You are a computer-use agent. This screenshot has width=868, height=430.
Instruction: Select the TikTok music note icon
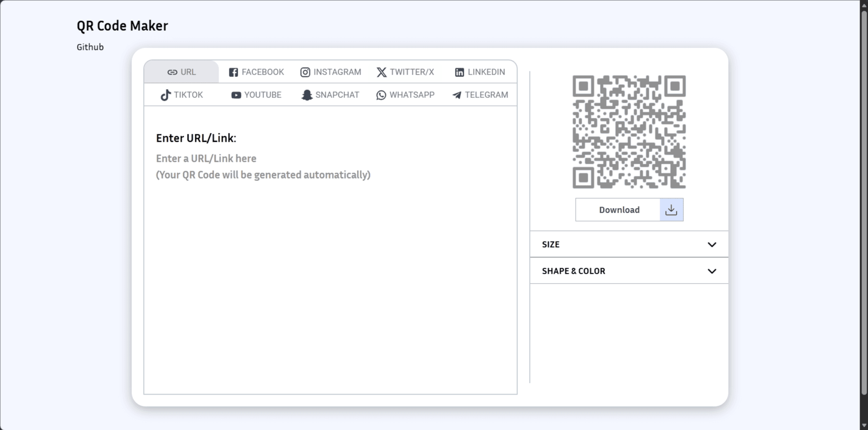(x=165, y=95)
